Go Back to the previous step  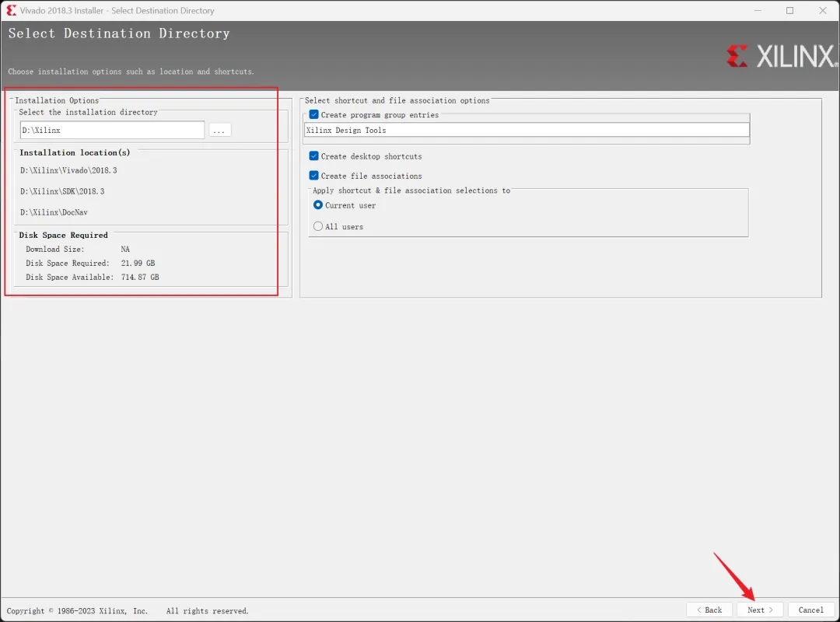click(709, 610)
